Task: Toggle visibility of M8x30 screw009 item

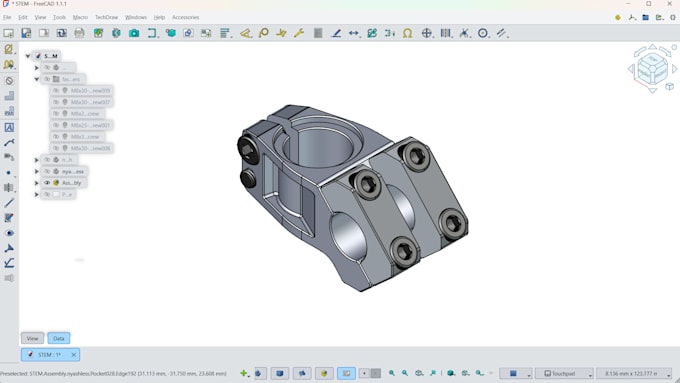Action: coord(56,91)
